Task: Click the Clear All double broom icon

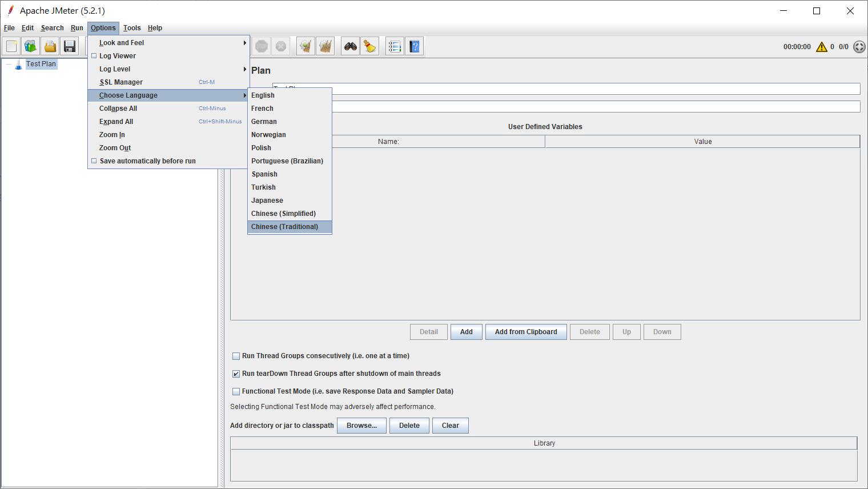Action: (x=325, y=46)
